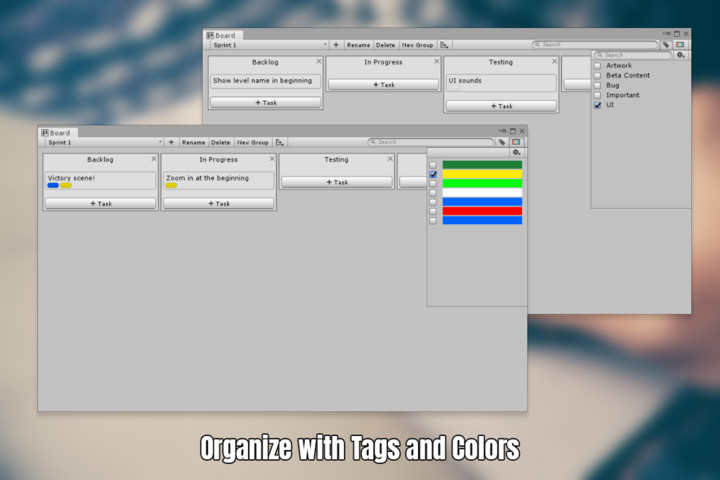Select Board tab of front window

pos(58,133)
